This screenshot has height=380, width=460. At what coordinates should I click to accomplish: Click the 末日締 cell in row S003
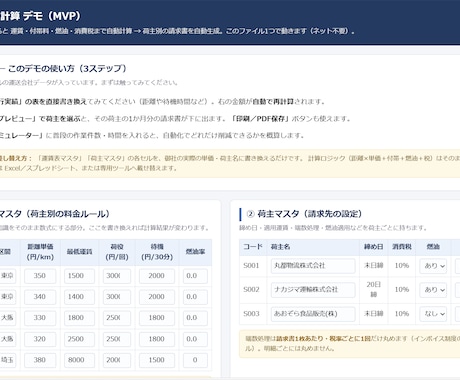pos(373,314)
